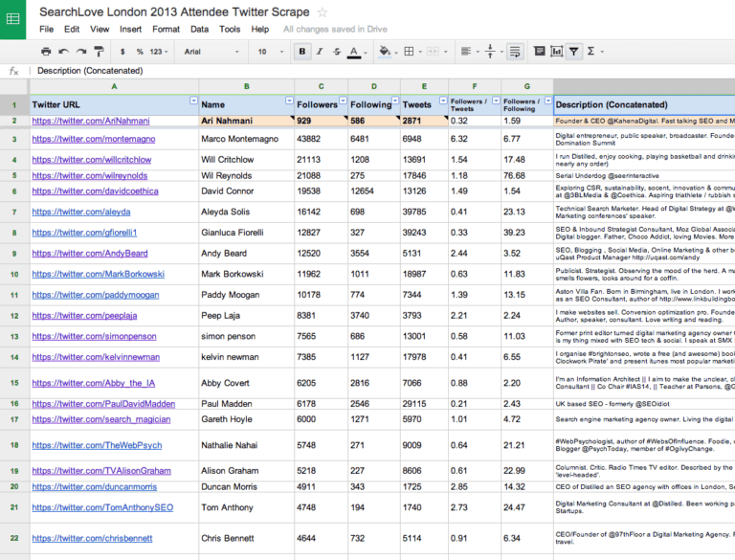Image resolution: width=735 pixels, height=560 pixels.
Task: Open the Tools menu
Action: (x=230, y=29)
